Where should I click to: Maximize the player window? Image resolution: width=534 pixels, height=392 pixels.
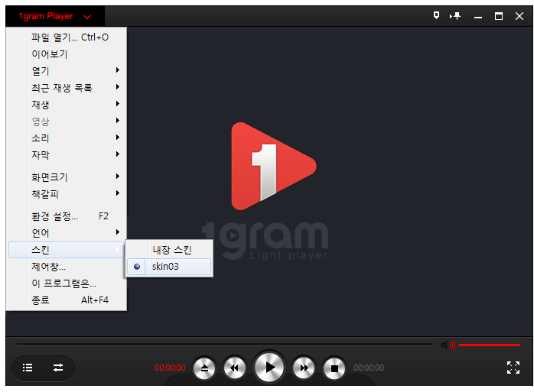[x=499, y=16]
